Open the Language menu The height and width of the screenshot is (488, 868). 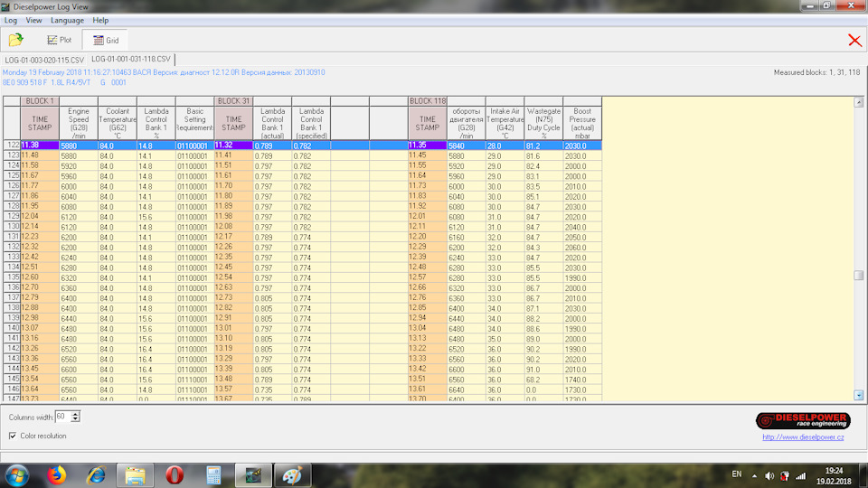(67, 20)
